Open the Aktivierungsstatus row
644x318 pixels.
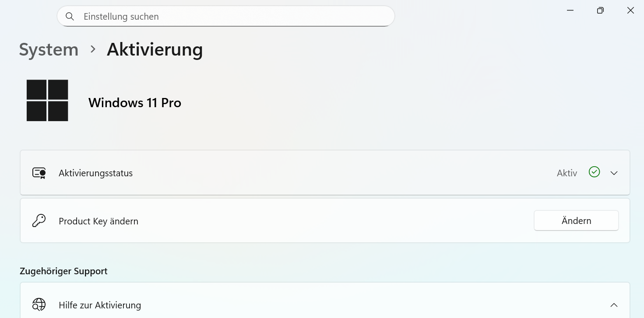click(x=325, y=173)
